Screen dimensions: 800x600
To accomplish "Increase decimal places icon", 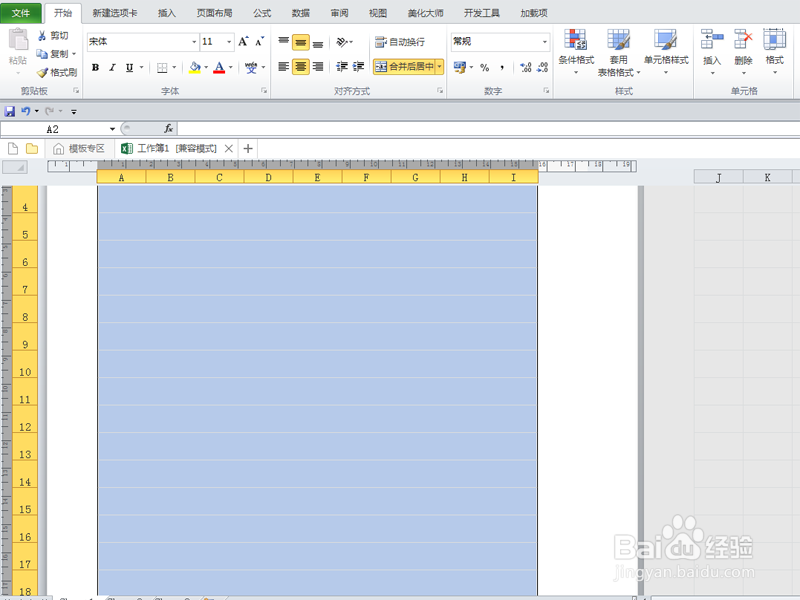I will tap(526, 67).
